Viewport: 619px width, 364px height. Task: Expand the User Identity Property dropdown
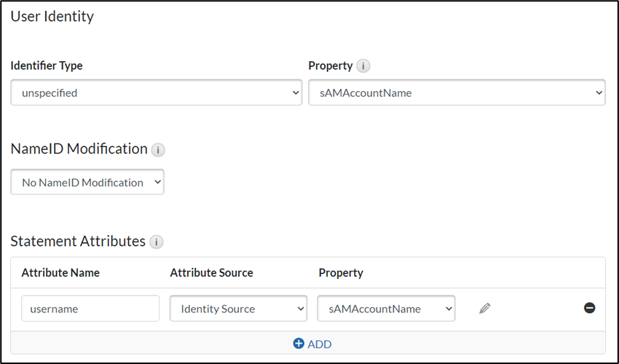(457, 93)
